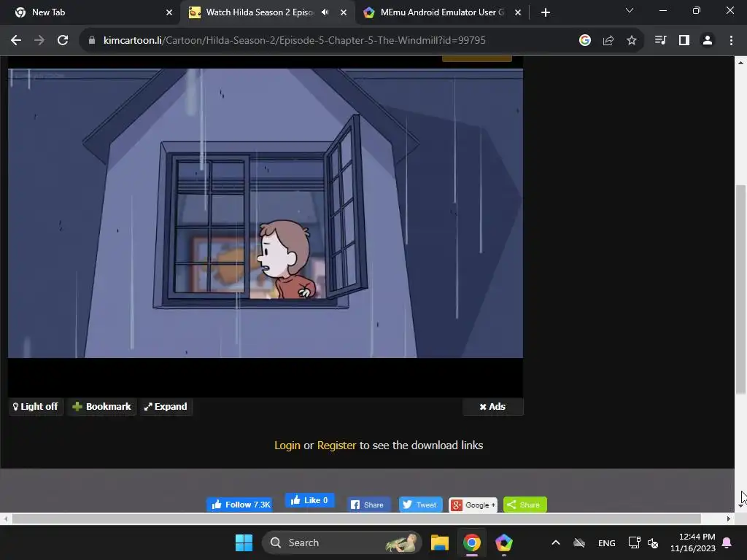
Task: Open the Windows Start menu
Action: click(x=244, y=542)
